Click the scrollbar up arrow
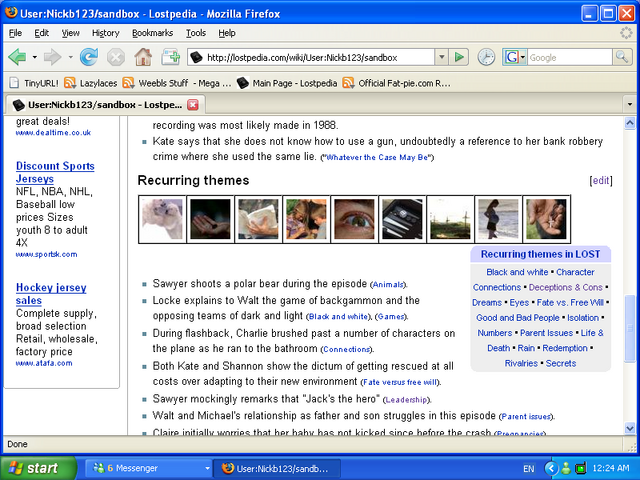 tap(630, 122)
